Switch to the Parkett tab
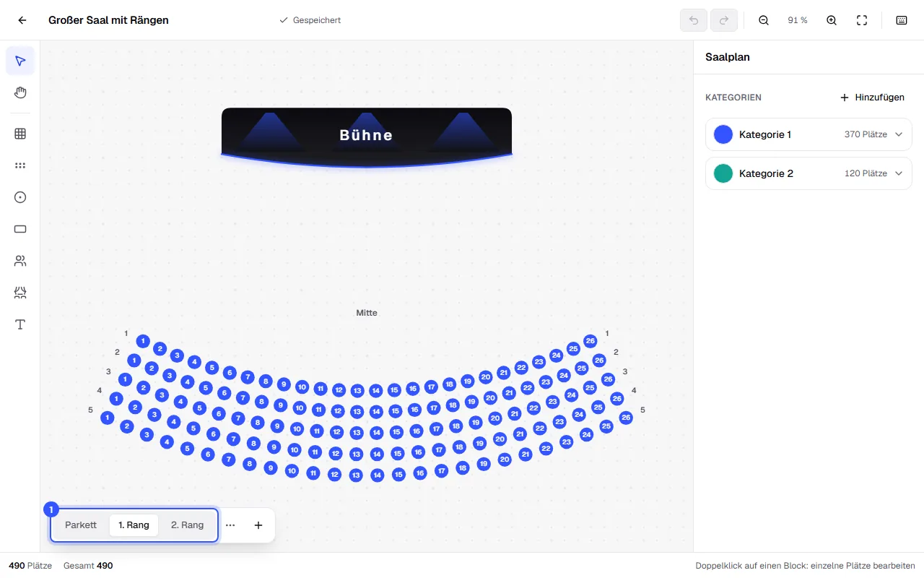 click(x=81, y=525)
